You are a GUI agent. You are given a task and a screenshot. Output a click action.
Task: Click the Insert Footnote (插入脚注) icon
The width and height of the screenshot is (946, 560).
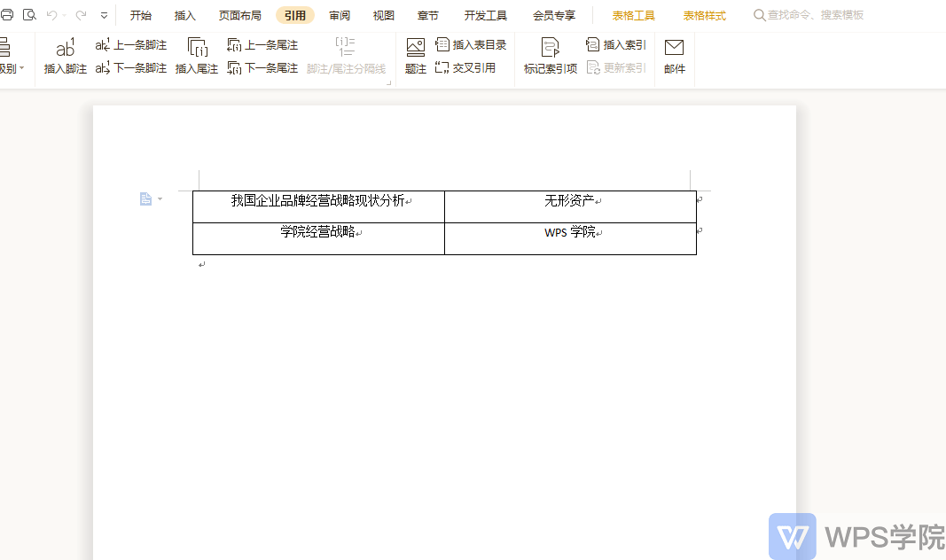[x=65, y=57]
